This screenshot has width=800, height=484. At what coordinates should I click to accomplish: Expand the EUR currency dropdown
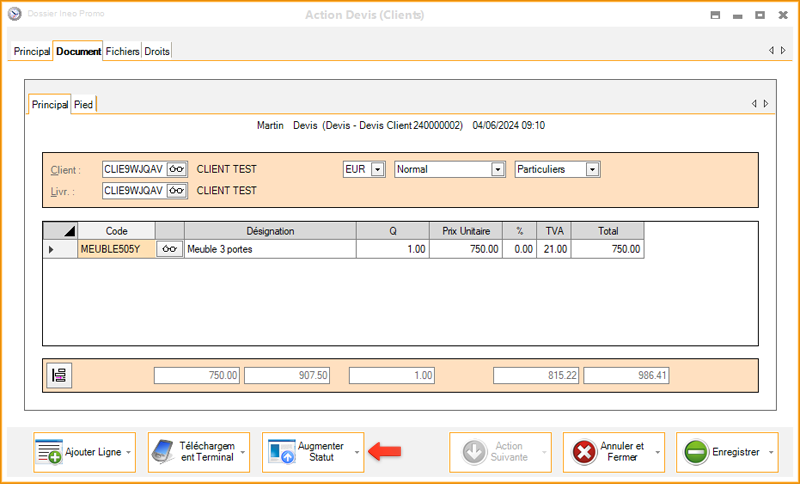click(x=377, y=170)
